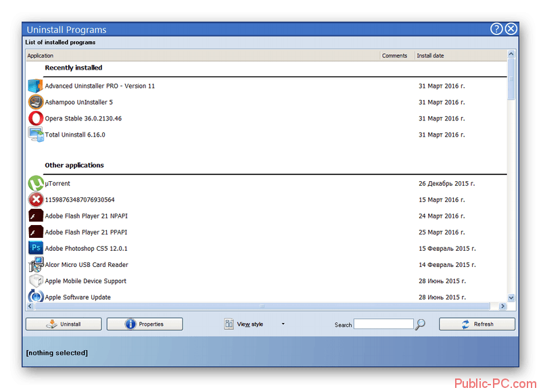Click the Adobe Photoshop CS5 Ps icon

tap(36, 248)
